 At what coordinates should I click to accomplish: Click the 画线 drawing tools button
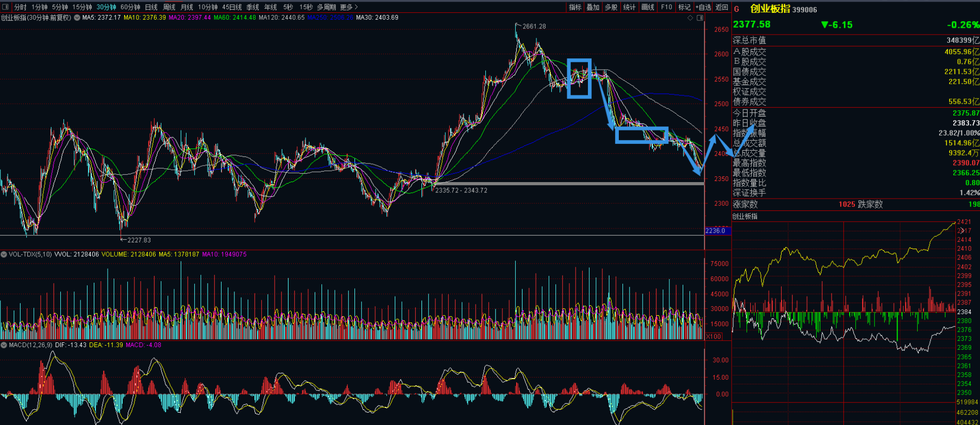pos(648,7)
